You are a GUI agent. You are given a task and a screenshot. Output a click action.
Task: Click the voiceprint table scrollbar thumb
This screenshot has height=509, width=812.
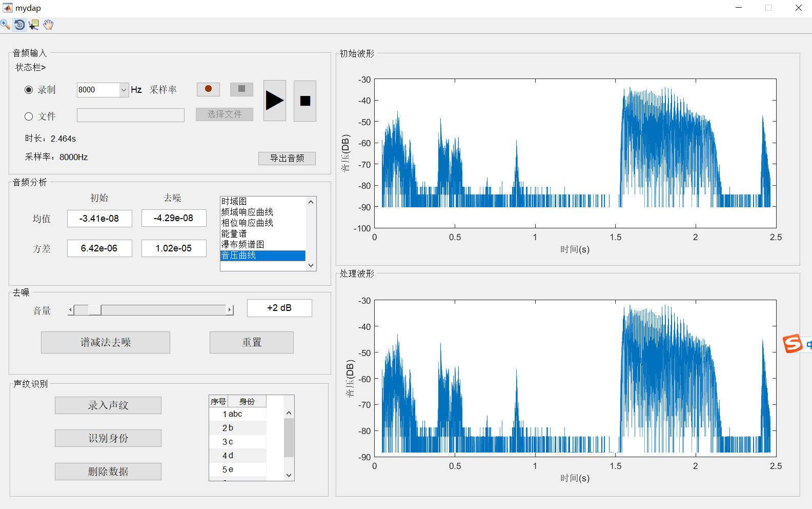(289, 438)
